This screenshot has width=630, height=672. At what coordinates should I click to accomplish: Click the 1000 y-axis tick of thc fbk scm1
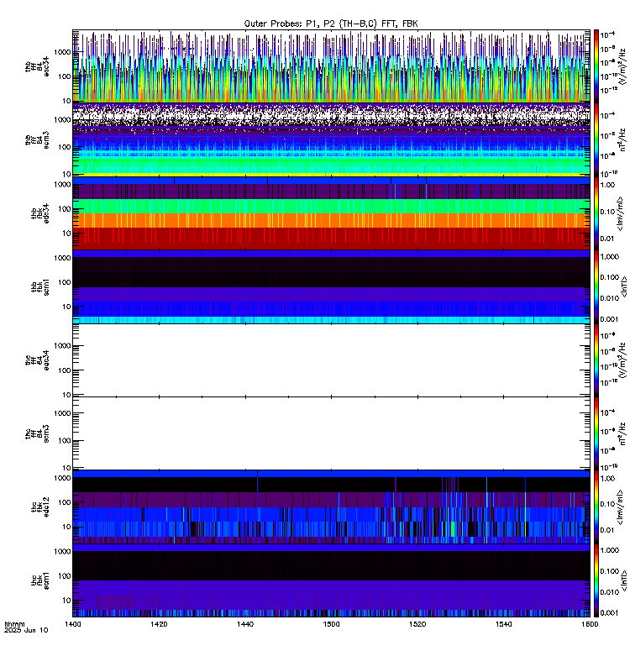(62, 551)
